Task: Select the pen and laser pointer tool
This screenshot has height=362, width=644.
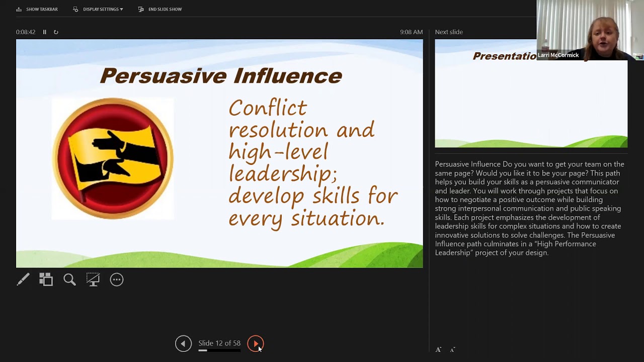Action: 23,280
